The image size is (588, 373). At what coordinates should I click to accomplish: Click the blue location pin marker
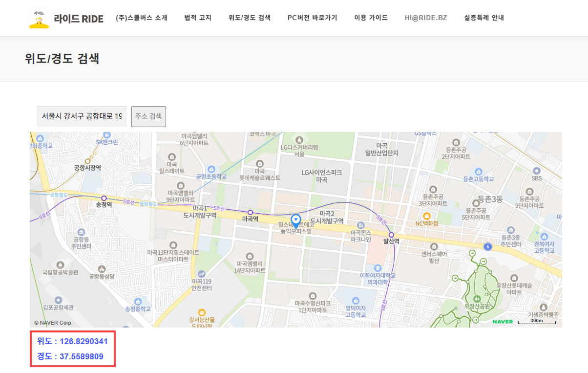295,220
